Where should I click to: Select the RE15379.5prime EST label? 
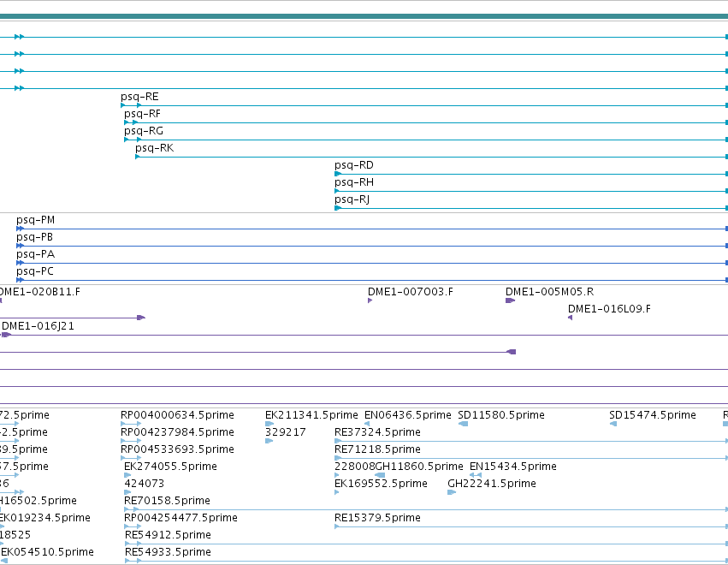pyautogui.click(x=377, y=518)
